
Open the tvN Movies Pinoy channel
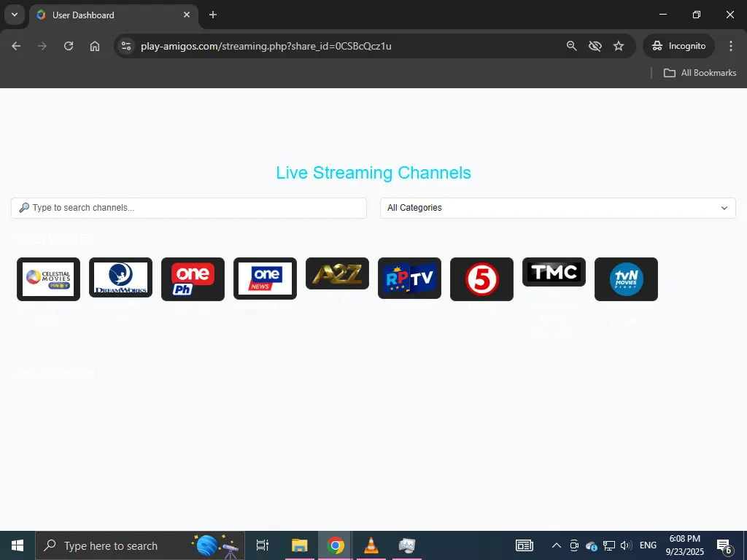[x=626, y=279]
